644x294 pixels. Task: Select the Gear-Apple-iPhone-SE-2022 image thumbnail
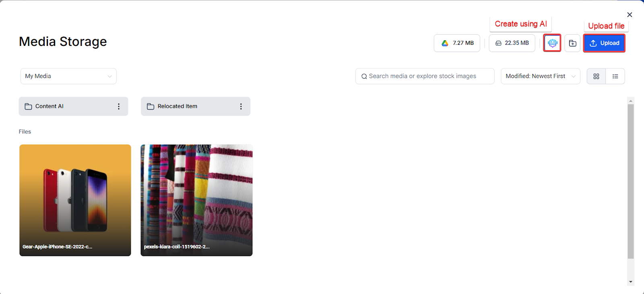(x=75, y=200)
